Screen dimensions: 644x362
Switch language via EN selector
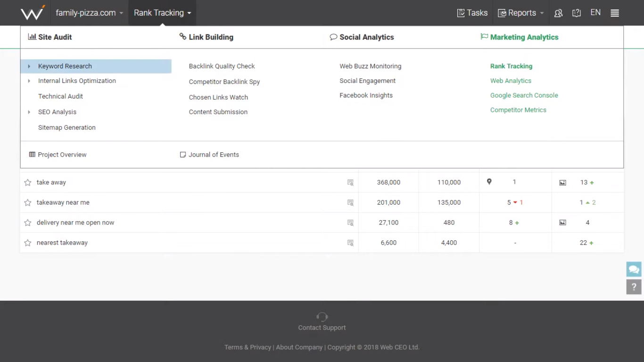click(x=595, y=13)
